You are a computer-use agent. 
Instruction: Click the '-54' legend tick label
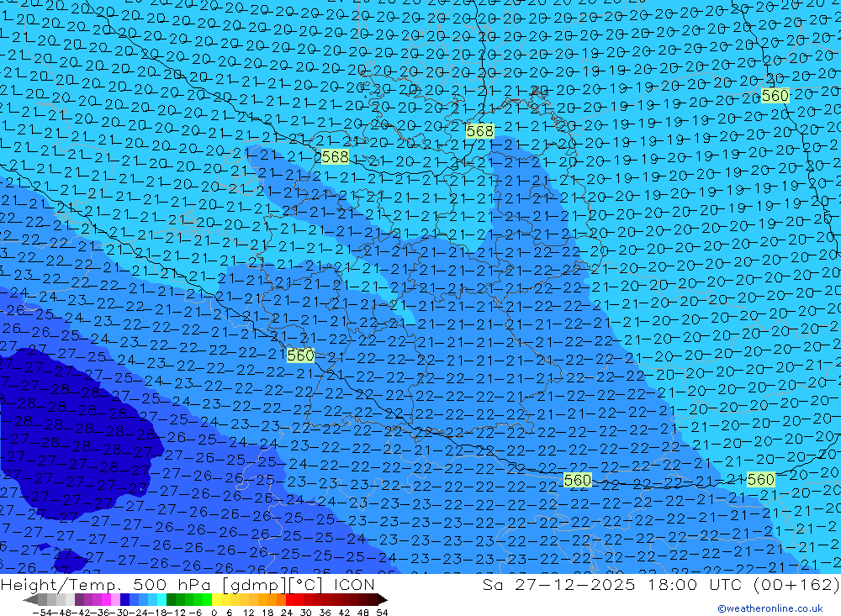tap(42, 613)
